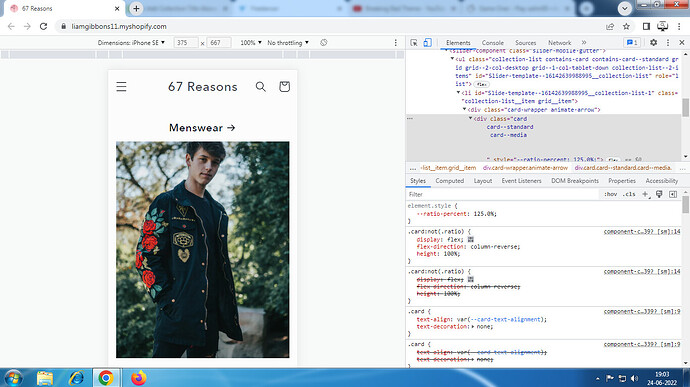Open a new browser tab

pyautogui.click(x=136, y=8)
